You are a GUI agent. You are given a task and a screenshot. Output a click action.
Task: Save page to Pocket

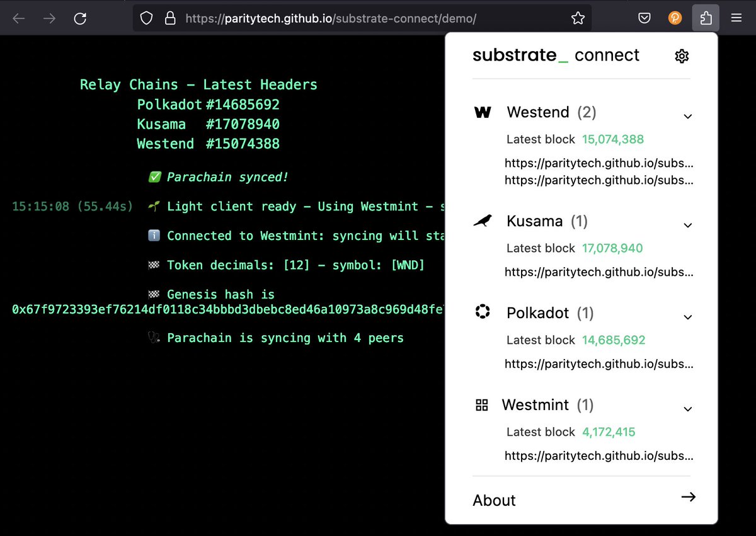(x=644, y=19)
